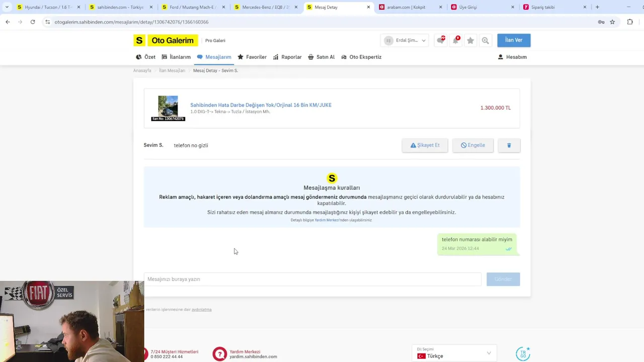Switch to the Üye Girişi tab
Screen dimensions: 644x362
(x=483, y=7)
